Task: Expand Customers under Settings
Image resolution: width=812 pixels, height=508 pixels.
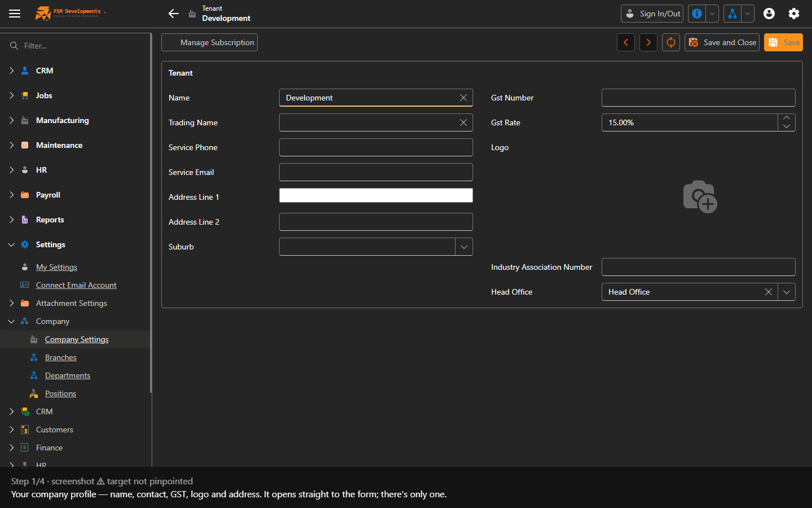Action: (11, 430)
